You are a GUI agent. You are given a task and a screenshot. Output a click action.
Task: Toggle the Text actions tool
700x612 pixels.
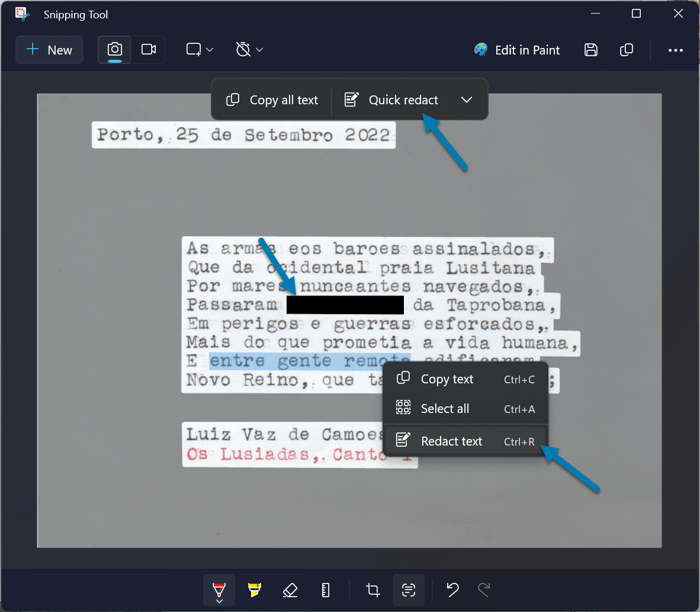click(x=409, y=590)
